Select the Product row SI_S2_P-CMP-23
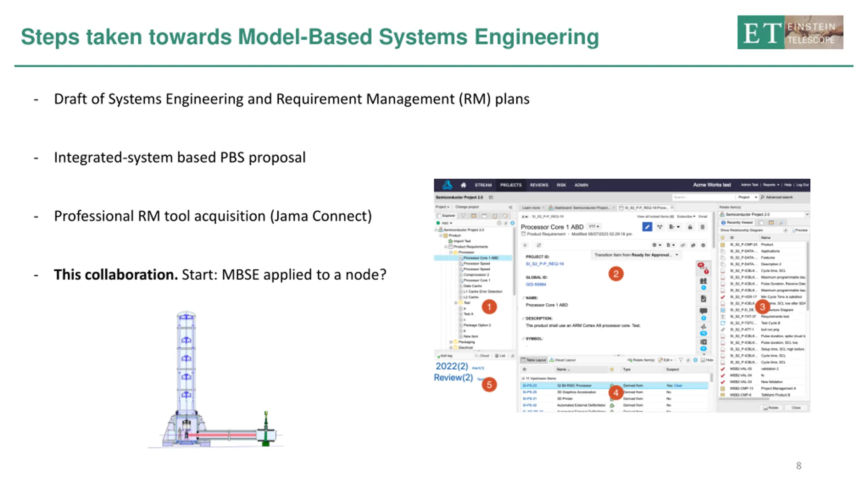868x488 pixels. point(762,244)
